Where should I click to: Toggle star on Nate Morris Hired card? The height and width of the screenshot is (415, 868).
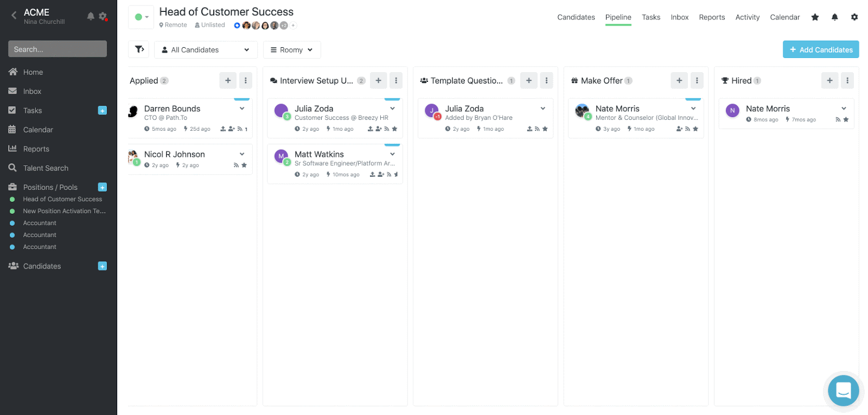coord(846,119)
